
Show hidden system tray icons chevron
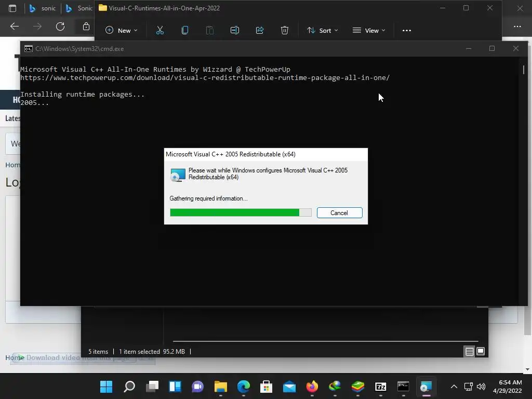454,387
